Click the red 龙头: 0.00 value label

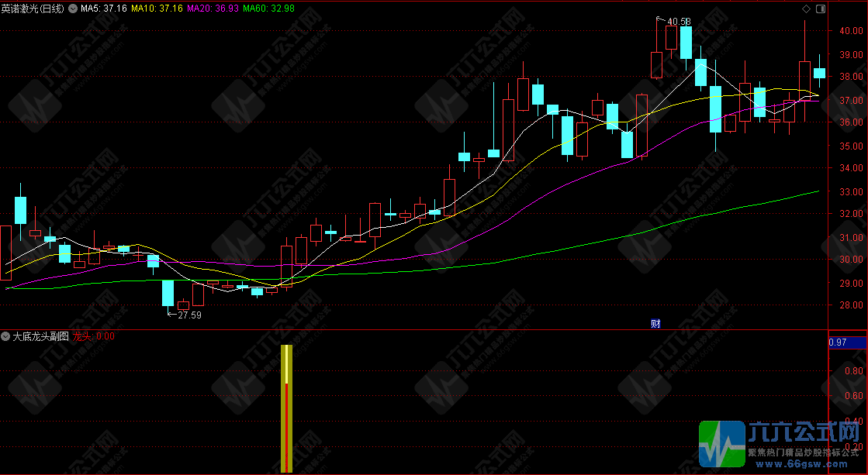pos(94,337)
